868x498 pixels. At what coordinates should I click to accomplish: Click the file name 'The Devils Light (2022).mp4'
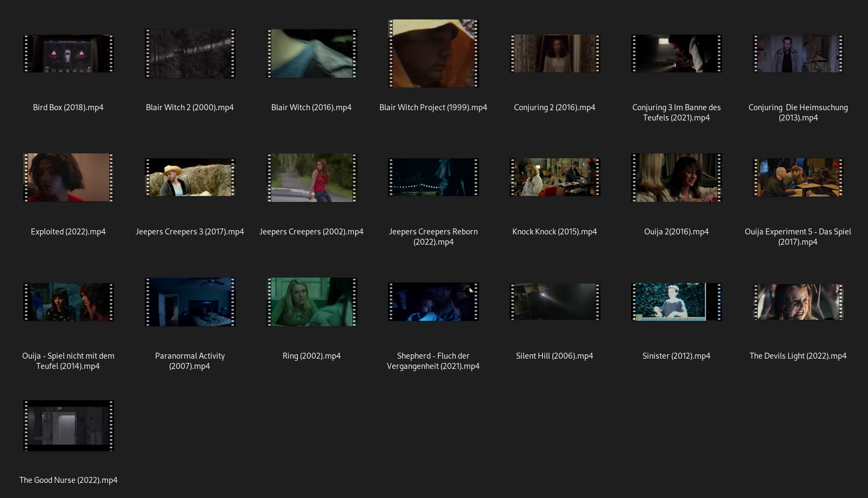[x=798, y=356]
